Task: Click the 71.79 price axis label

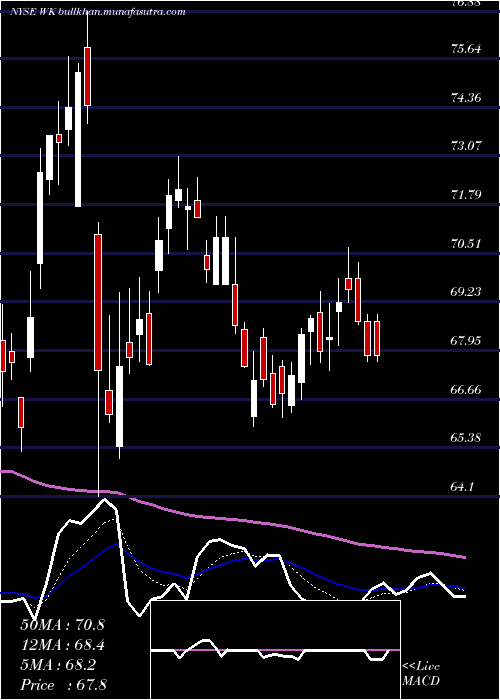Action: [x=466, y=195]
